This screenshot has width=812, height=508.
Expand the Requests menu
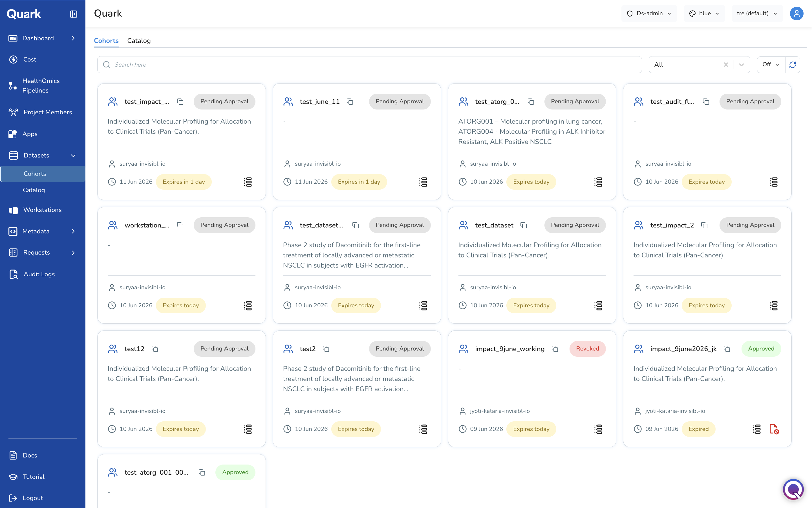pyautogui.click(x=73, y=253)
